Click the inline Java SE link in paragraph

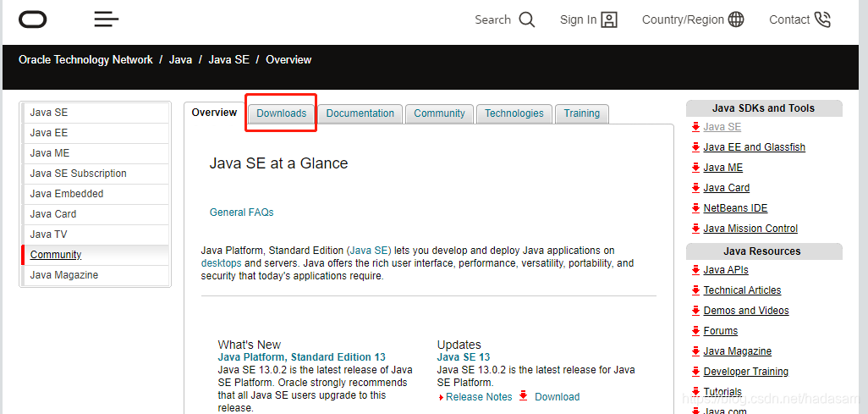(371, 251)
